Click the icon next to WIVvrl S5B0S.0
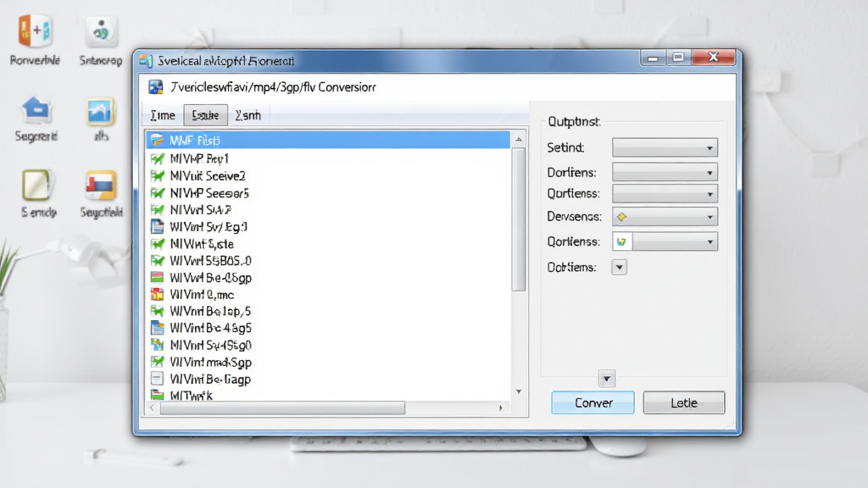The image size is (868, 488). pyautogui.click(x=157, y=261)
